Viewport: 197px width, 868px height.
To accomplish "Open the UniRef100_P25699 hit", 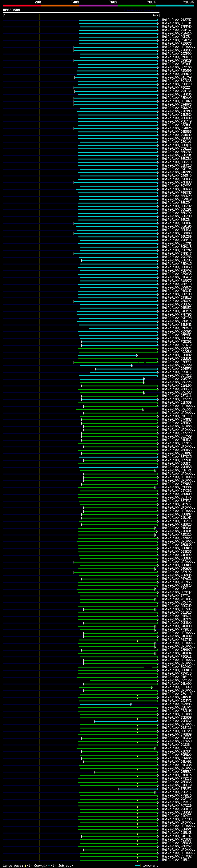I will pyautogui.click(x=176, y=71).
